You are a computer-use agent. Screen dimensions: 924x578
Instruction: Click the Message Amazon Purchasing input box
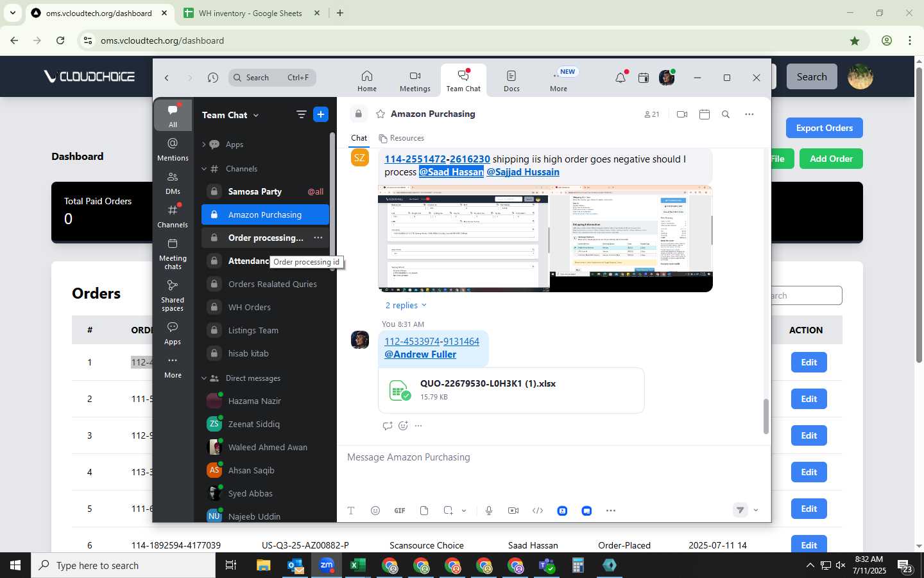tap(553, 457)
